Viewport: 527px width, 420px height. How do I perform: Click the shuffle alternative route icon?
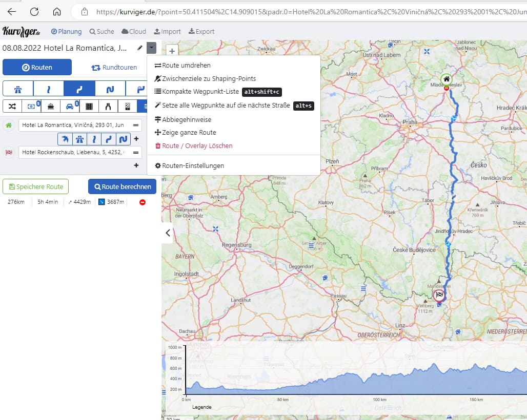12,107
